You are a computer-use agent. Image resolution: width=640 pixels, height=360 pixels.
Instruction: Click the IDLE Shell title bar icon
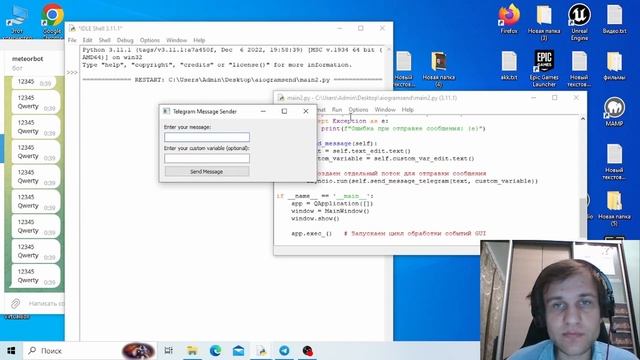click(72, 28)
